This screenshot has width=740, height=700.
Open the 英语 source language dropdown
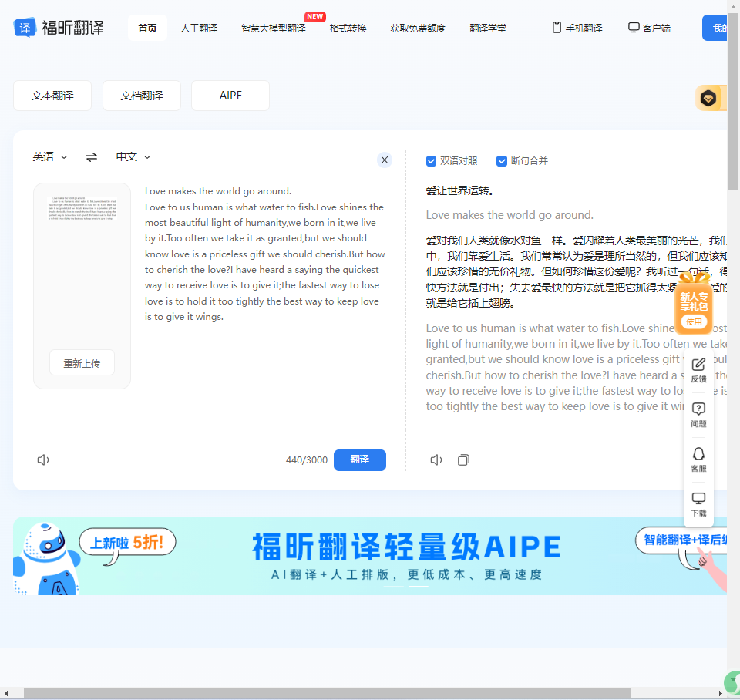[49, 156]
